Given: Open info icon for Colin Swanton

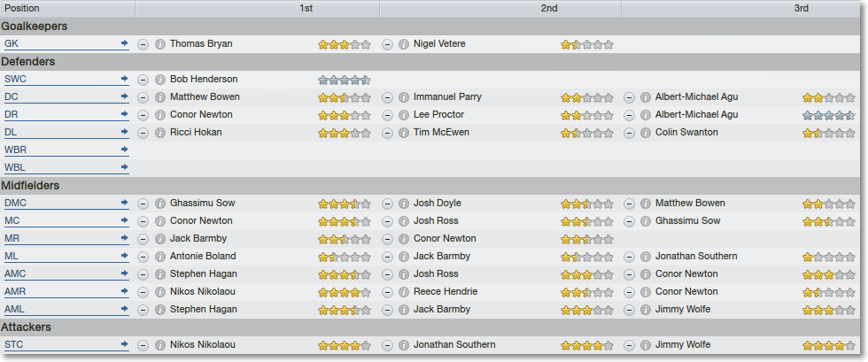Looking at the screenshot, I should (646, 133).
